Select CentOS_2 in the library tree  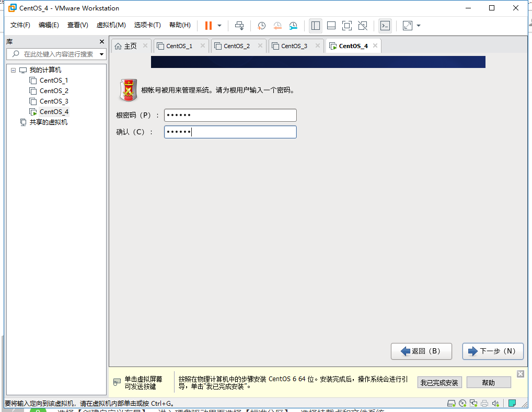click(x=54, y=91)
